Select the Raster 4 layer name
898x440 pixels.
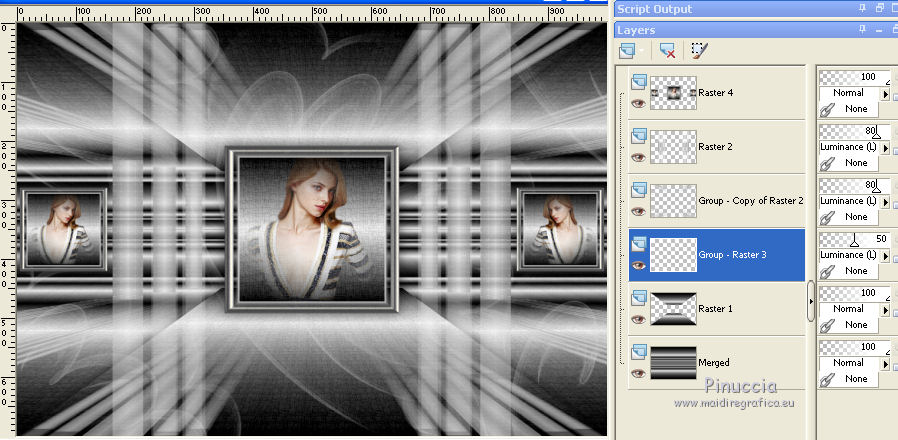(x=715, y=93)
